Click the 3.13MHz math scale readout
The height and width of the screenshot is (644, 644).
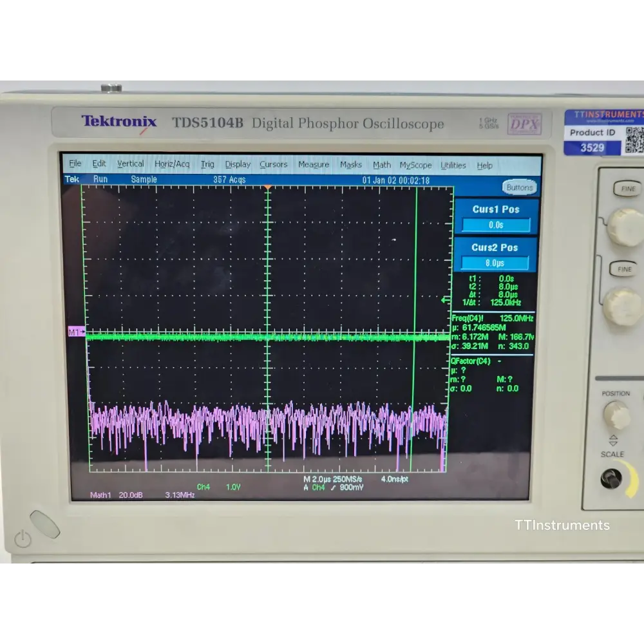[x=180, y=495]
